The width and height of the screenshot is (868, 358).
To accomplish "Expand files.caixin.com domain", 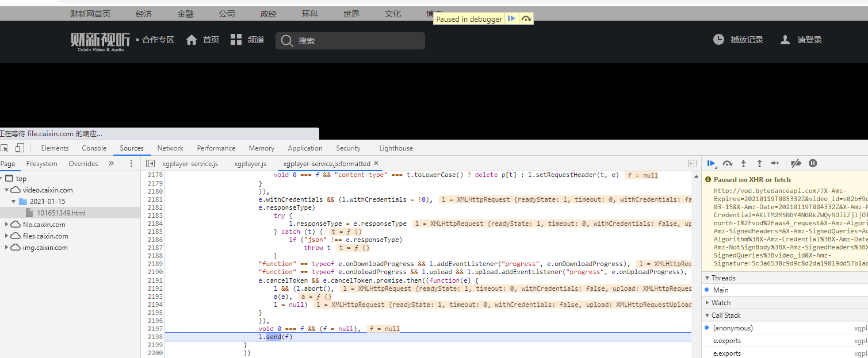I will point(7,236).
